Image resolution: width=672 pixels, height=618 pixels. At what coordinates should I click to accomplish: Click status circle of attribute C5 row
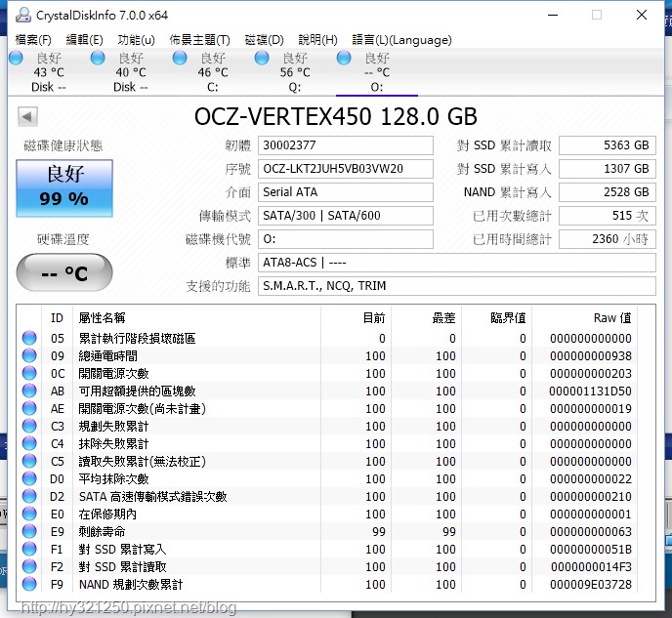click(x=29, y=461)
